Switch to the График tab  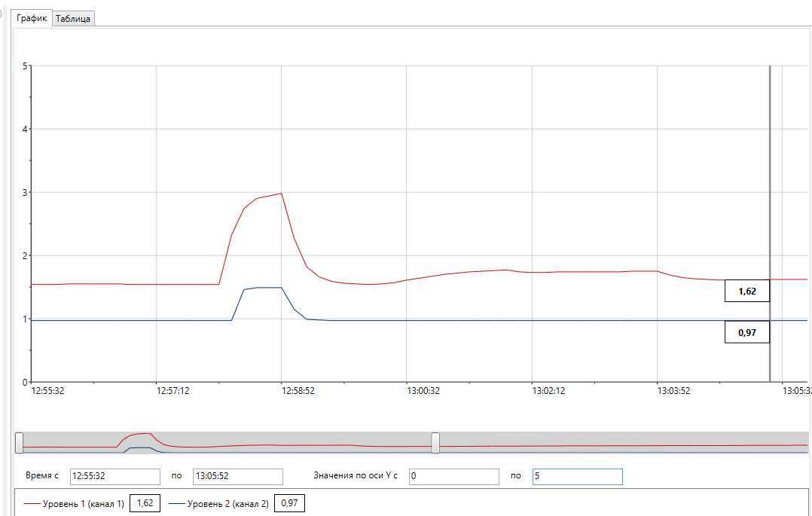point(32,18)
